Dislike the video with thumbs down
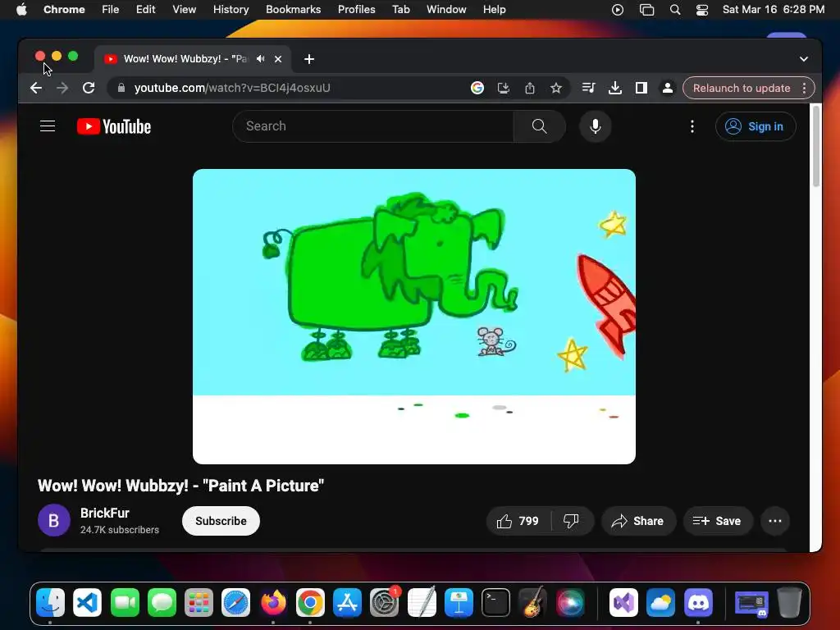840x630 pixels. [x=571, y=521]
